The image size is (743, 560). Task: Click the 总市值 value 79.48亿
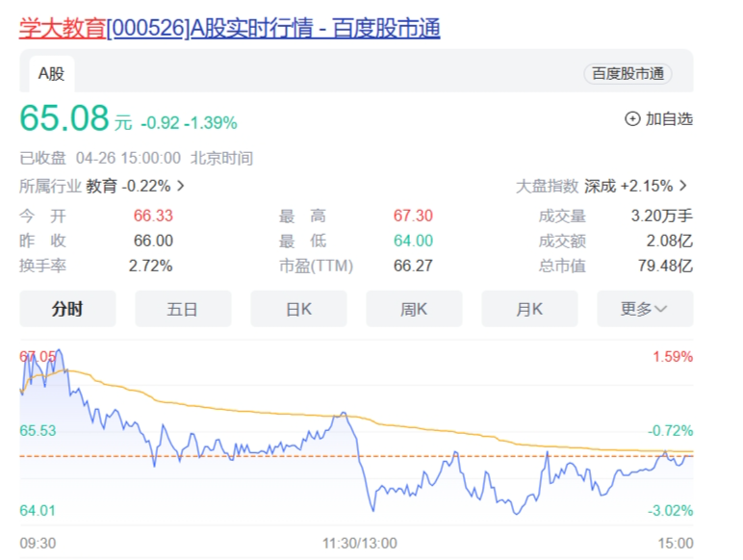pyautogui.click(x=665, y=266)
